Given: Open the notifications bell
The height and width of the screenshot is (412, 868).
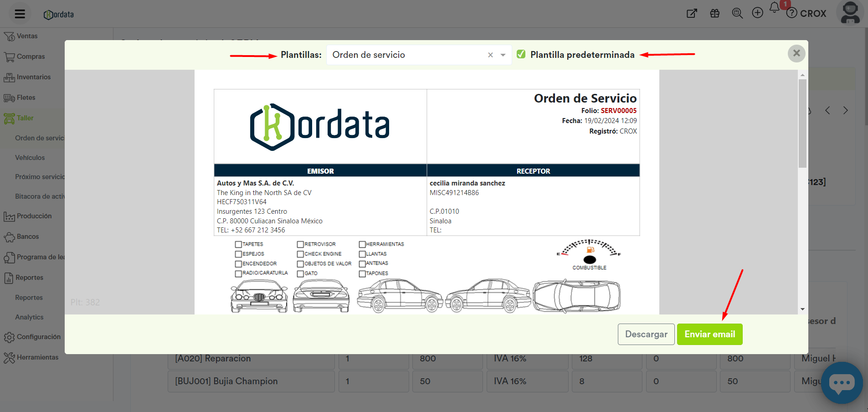Looking at the screenshot, I should point(774,8).
